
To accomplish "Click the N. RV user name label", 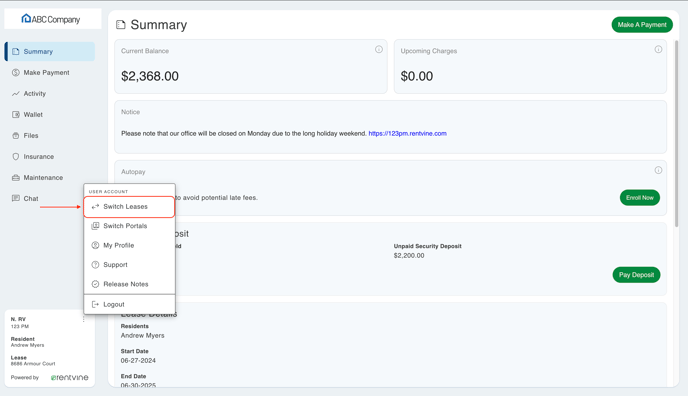I will click(18, 319).
